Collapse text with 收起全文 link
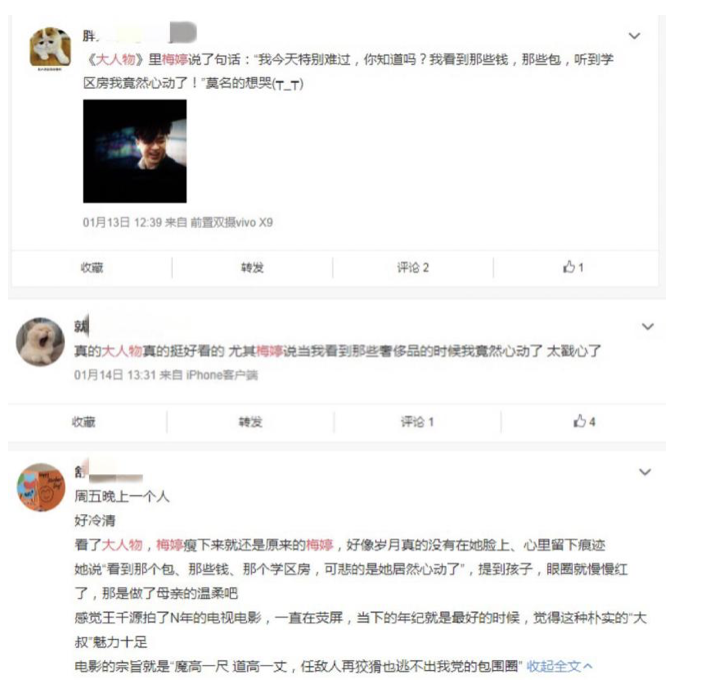The width and height of the screenshot is (706, 692). click(x=560, y=666)
